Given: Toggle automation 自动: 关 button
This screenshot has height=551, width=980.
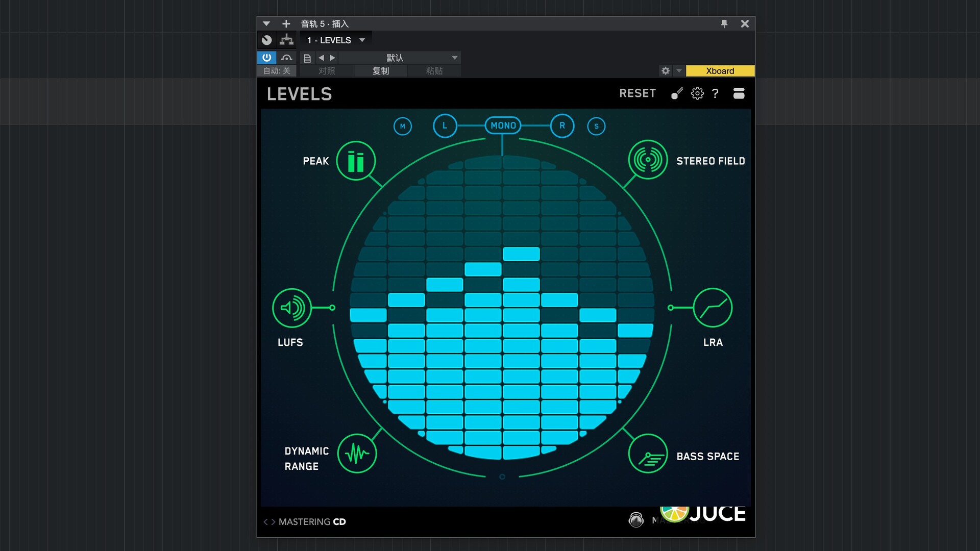Looking at the screenshot, I should click(277, 71).
